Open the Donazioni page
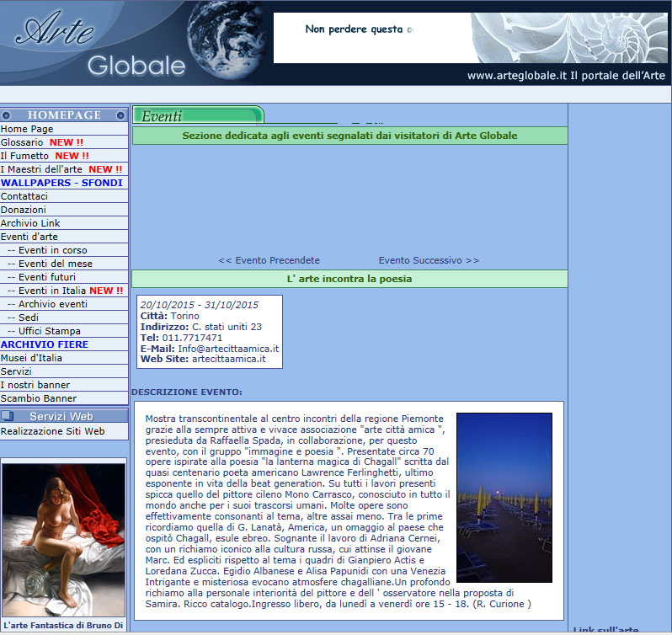The image size is (672, 635). point(23,210)
